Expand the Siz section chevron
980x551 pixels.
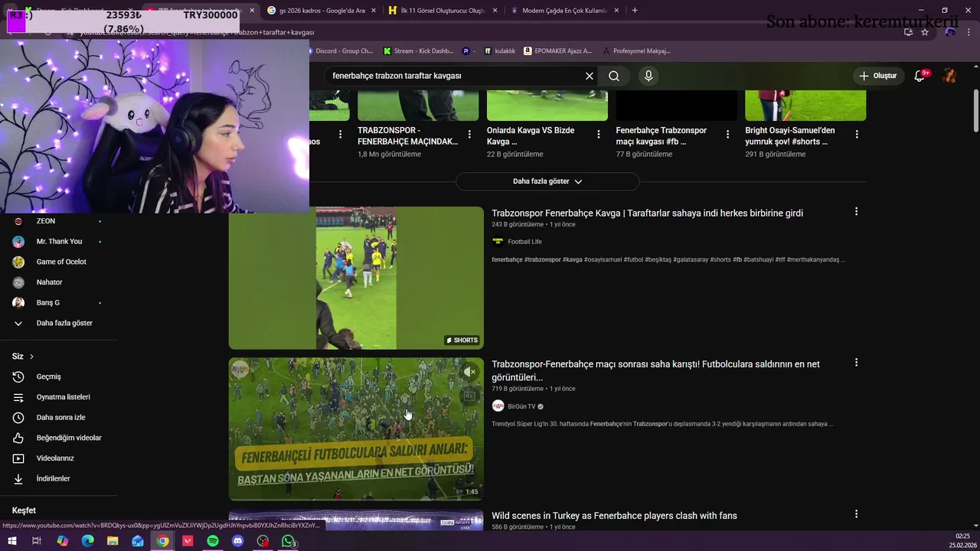[x=31, y=357]
